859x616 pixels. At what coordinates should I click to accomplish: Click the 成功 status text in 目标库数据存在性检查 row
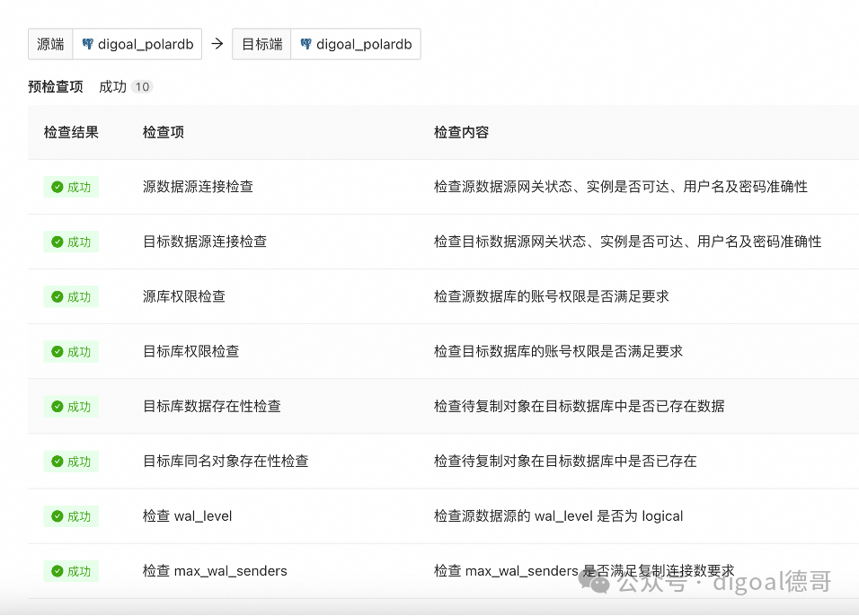(x=79, y=406)
